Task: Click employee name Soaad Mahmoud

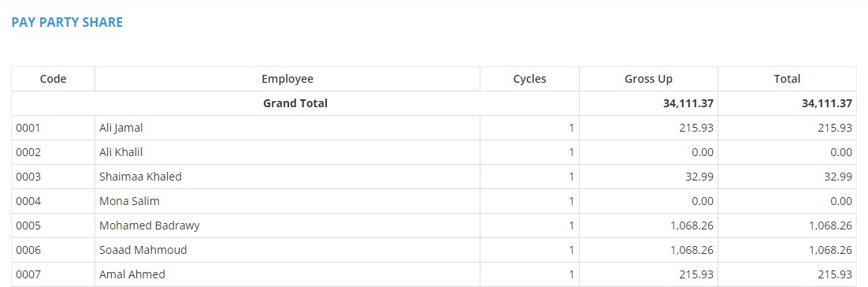Action: (143, 250)
